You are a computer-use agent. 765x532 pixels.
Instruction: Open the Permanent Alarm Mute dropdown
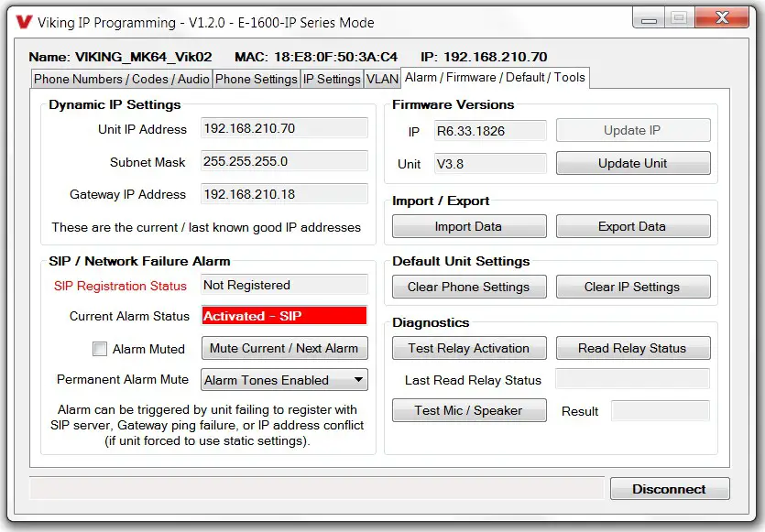coord(284,380)
